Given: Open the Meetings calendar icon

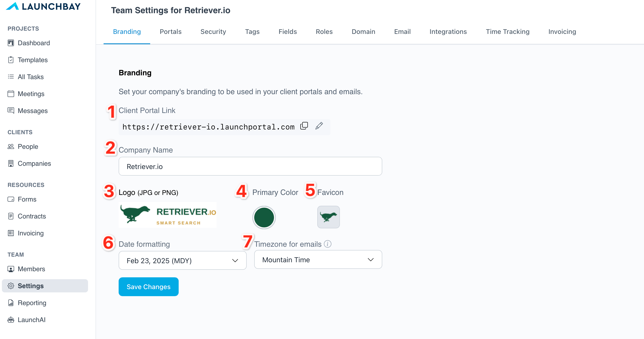Looking at the screenshot, I should coord(11,94).
